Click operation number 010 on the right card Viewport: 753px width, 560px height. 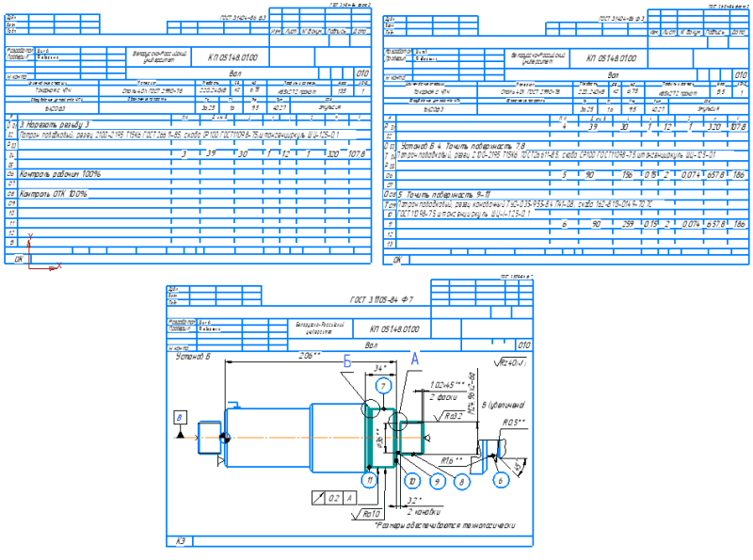[x=741, y=75]
